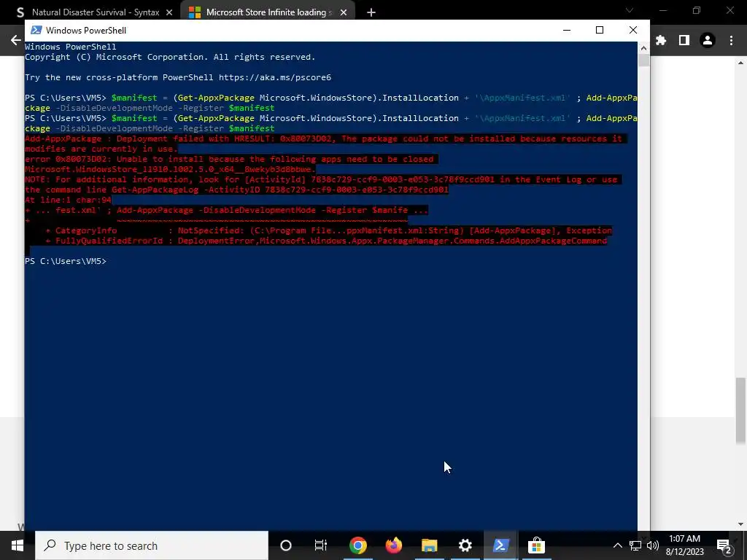This screenshot has width=747, height=560.
Task: Click Chrome page scrollbar thumb
Action: coord(741,411)
